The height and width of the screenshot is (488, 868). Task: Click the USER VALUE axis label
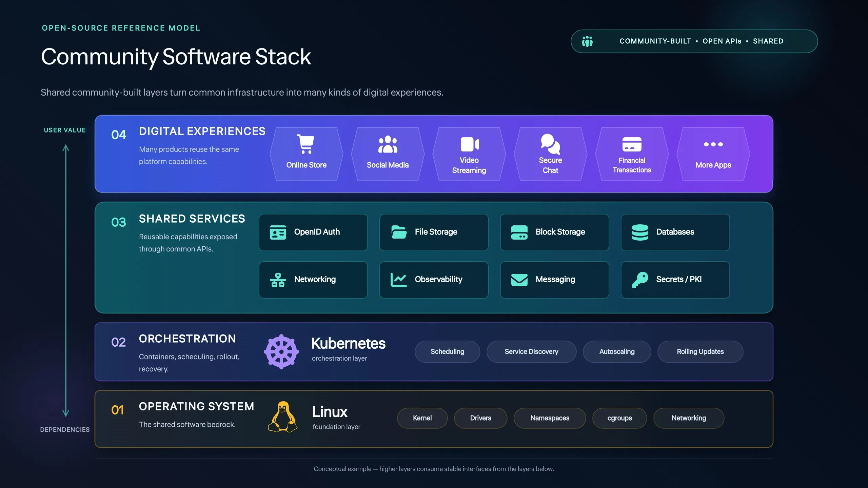click(x=65, y=130)
